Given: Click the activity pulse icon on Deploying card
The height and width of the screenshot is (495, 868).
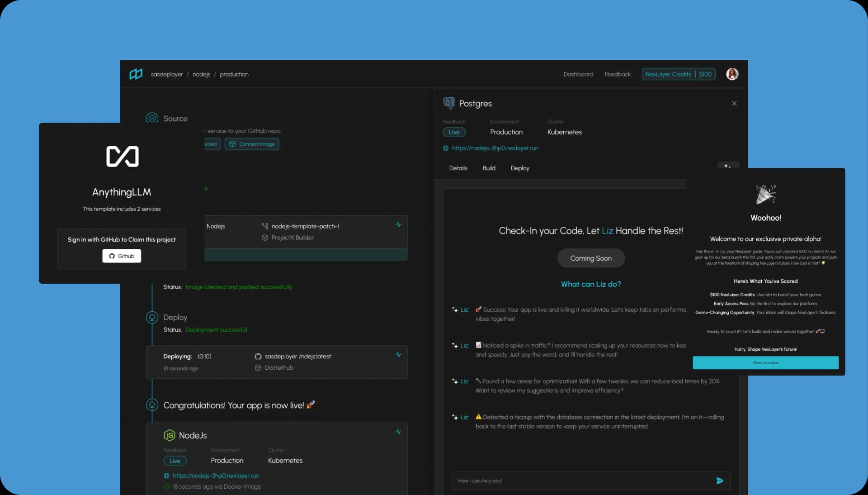Looking at the screenshot, I should (398, 355).
